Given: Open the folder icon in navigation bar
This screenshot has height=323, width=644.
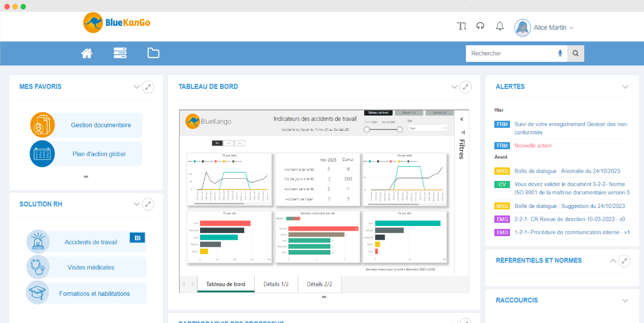Looking at the screenshot, I should (153, 53).
